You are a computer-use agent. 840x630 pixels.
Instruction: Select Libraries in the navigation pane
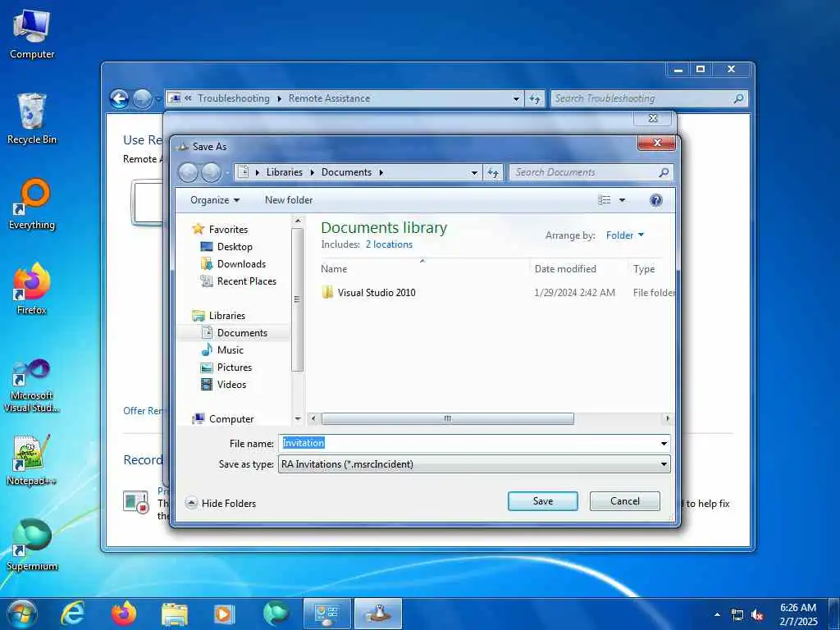pos(227,316)
